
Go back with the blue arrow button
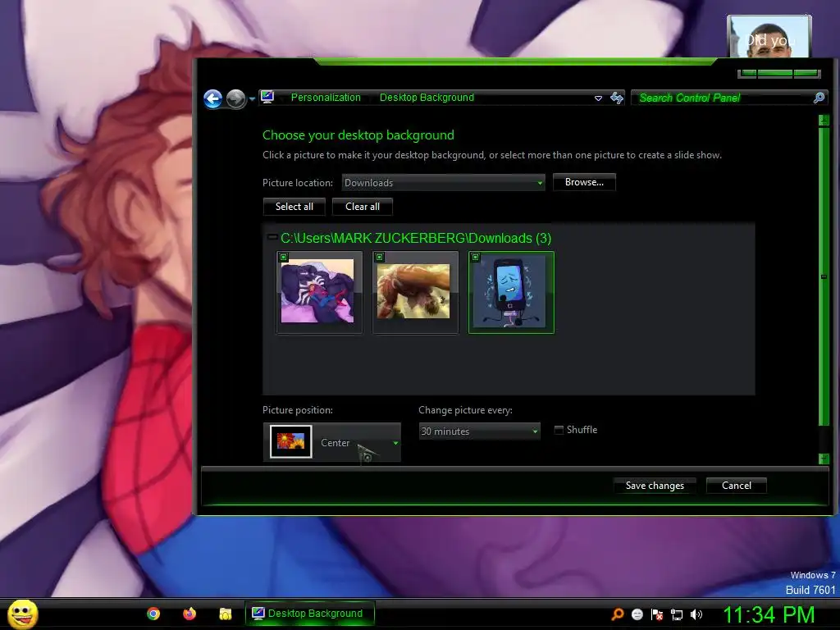pyautogui.click(x=212, y=98)
